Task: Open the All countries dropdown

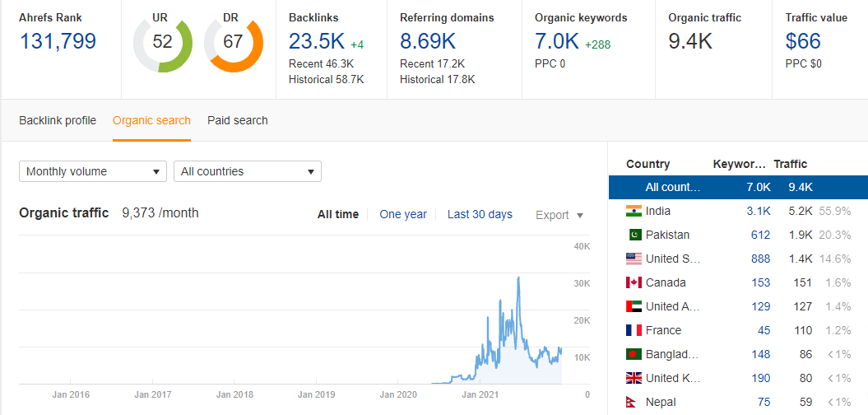Action: pos(248,171)
